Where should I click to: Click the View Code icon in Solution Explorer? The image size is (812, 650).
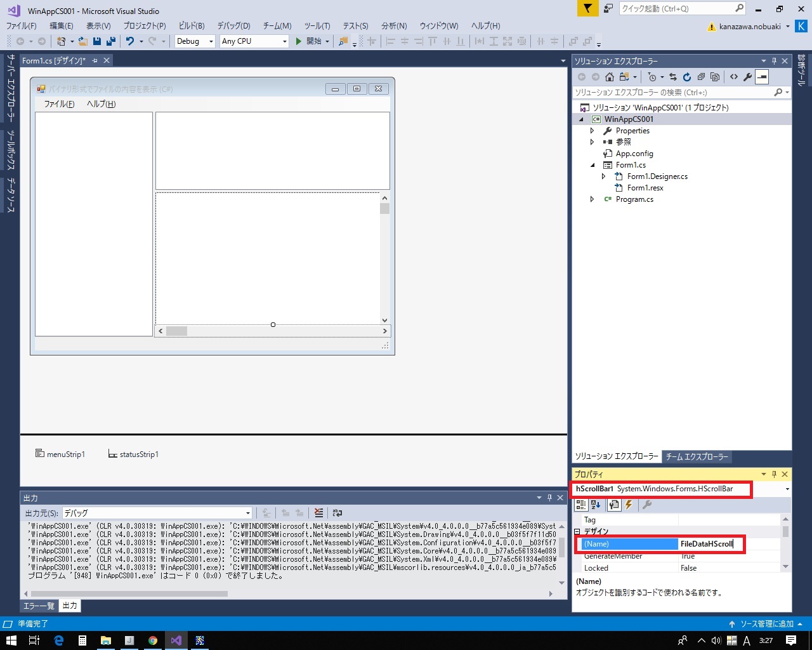[x=734, y=77]
